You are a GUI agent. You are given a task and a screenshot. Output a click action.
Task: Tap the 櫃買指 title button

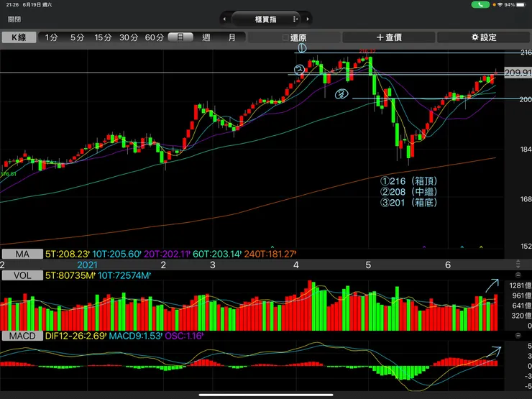tap(265, 19)
